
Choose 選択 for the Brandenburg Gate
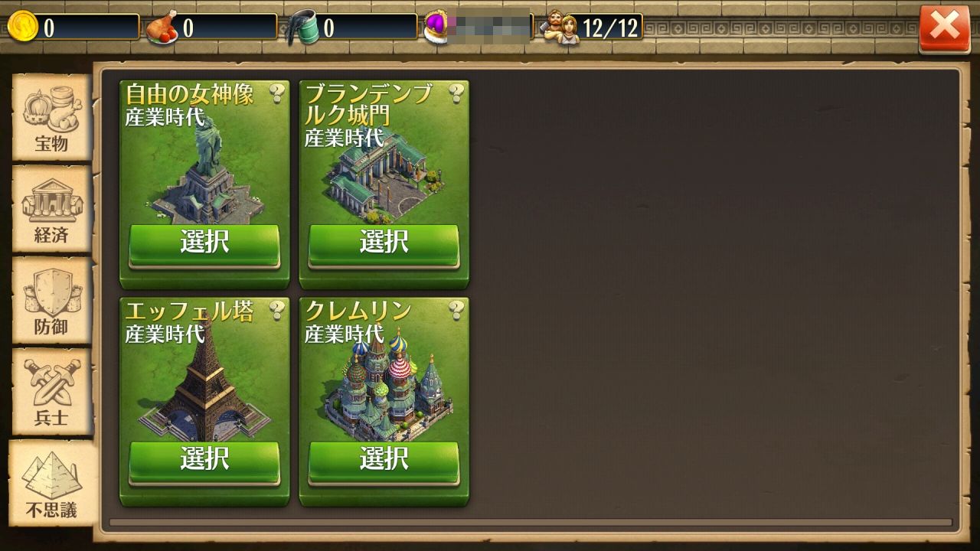384,245
